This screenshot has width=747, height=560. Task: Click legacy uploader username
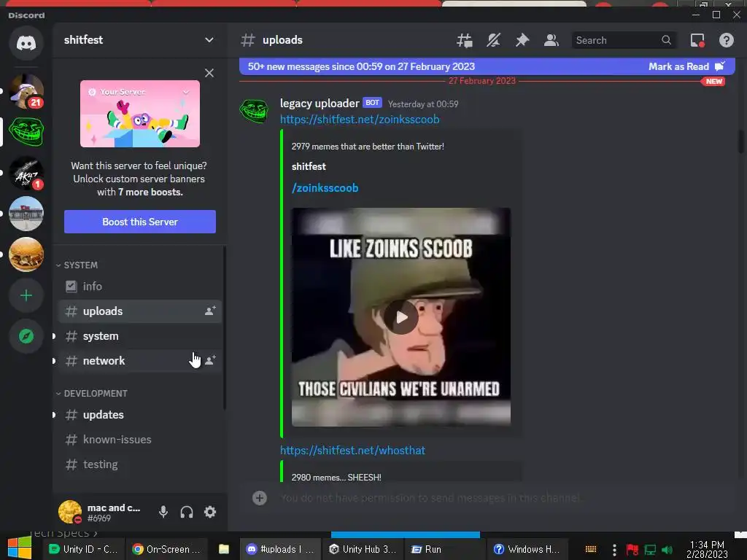(x=320, y=104)
